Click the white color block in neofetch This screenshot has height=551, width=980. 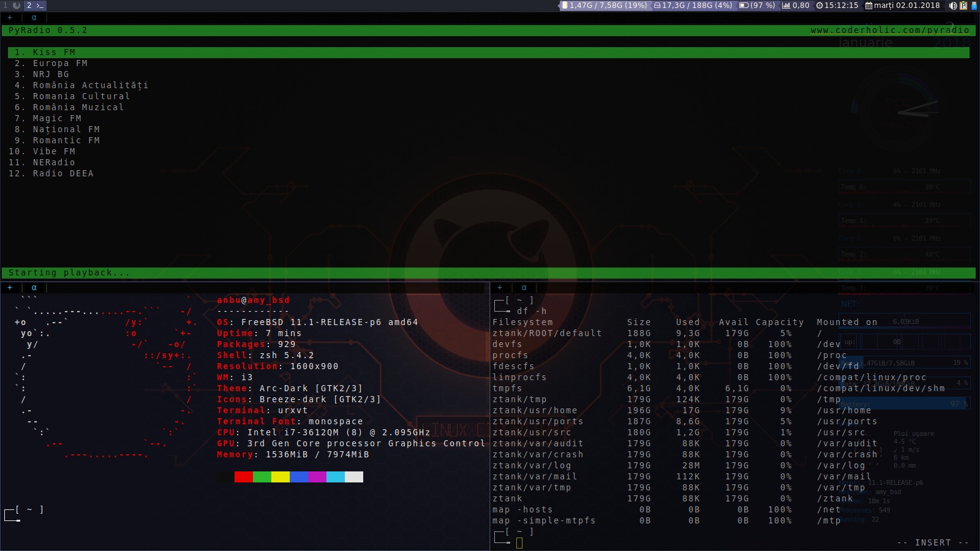coord(354,477)
